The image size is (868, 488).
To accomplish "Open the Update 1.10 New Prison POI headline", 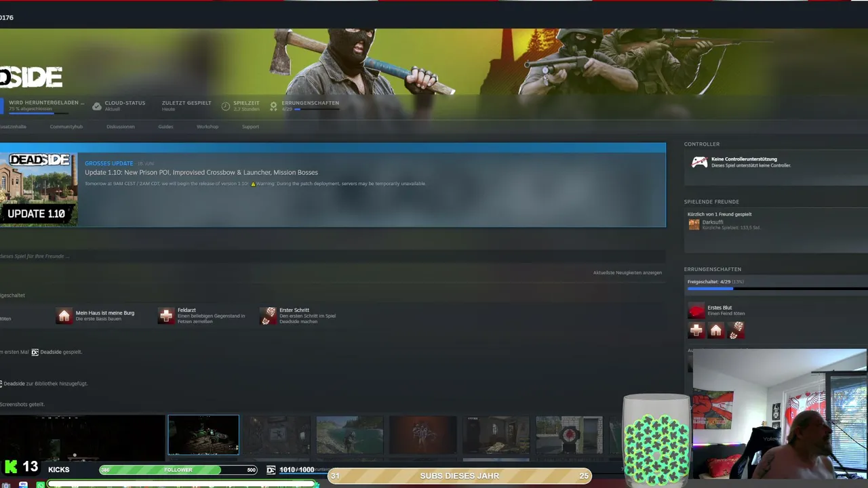I will 201,172.
